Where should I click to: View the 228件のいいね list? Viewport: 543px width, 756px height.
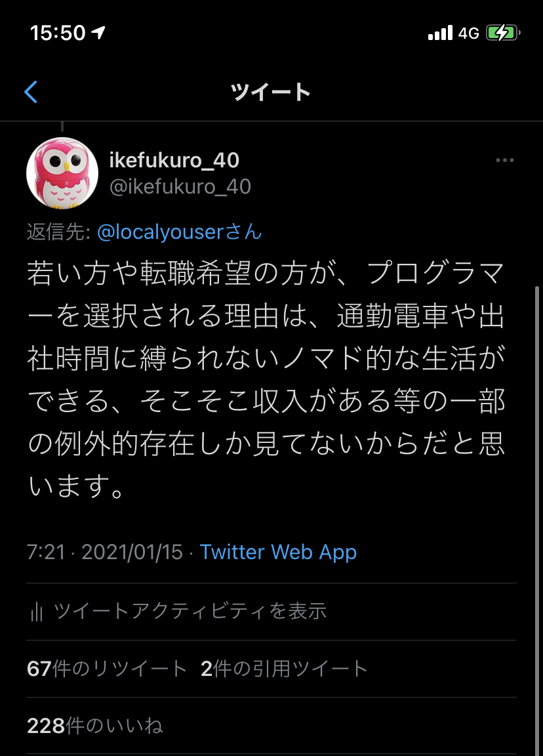(95, 726)
